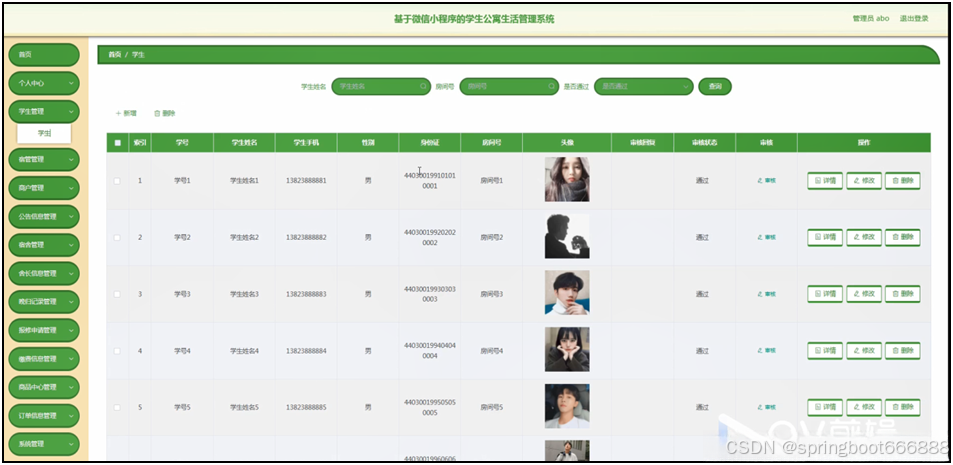Toggle the select-all header checkbox
Screen dimensions: 953x465
tap(117, 143)
